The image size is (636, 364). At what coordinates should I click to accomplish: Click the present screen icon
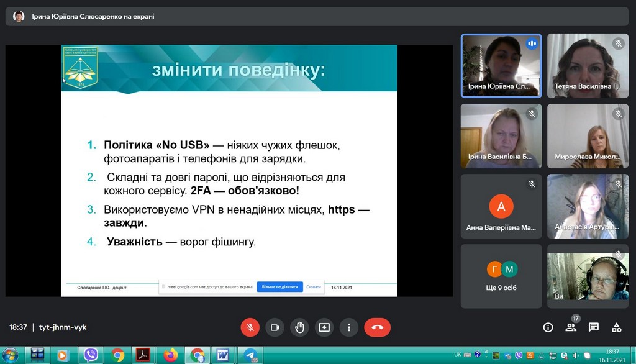tap(324, 327)
